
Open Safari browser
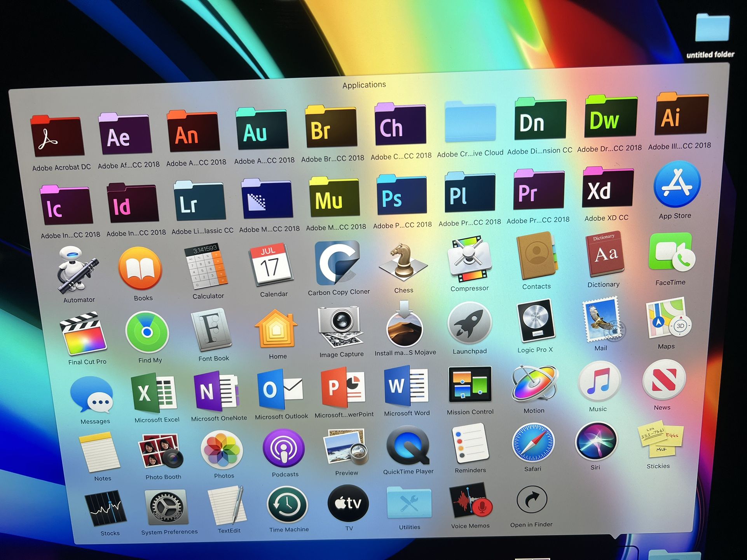[x=533, y=442]
